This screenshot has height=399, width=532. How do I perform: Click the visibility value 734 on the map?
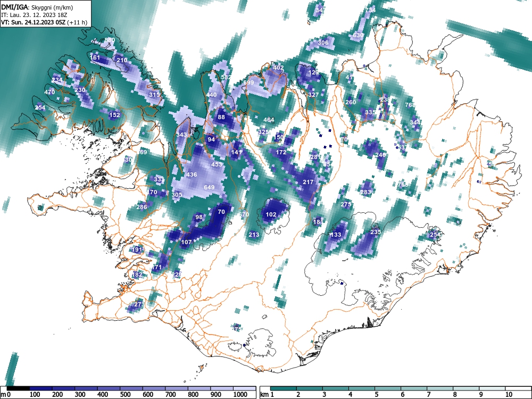pos(370,10)
